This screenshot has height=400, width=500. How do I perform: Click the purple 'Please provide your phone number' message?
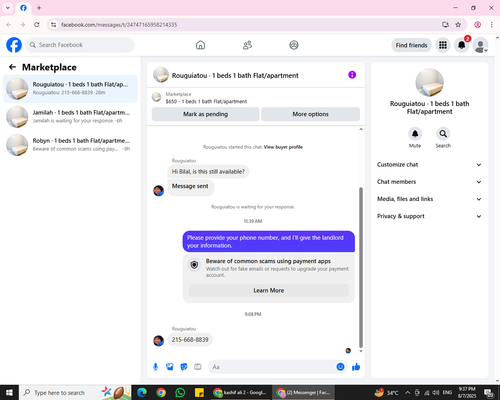pyautogui.click(x=269, y=242)
